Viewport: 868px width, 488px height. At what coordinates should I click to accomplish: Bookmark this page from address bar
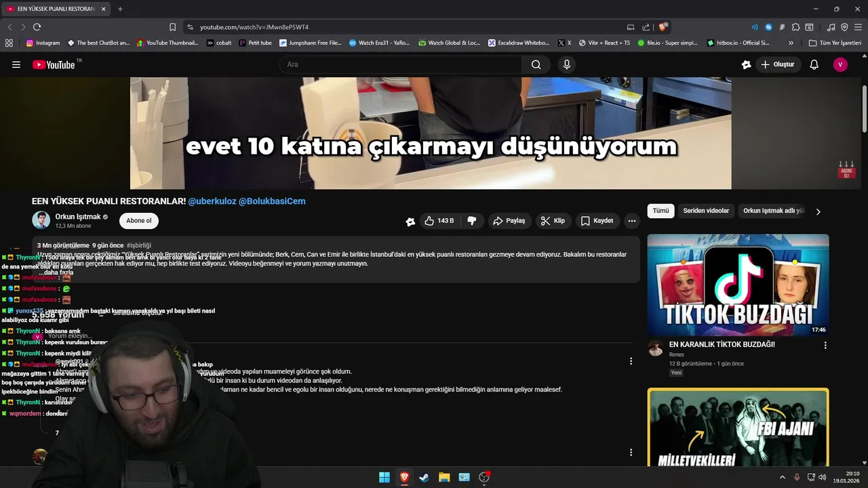point(172,27)
